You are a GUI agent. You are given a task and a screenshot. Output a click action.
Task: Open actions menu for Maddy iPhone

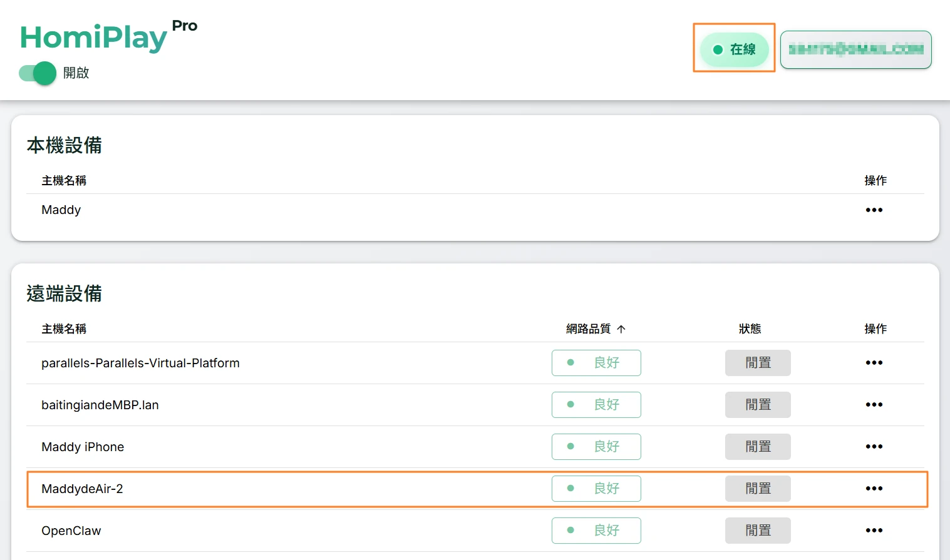[874, 447]
